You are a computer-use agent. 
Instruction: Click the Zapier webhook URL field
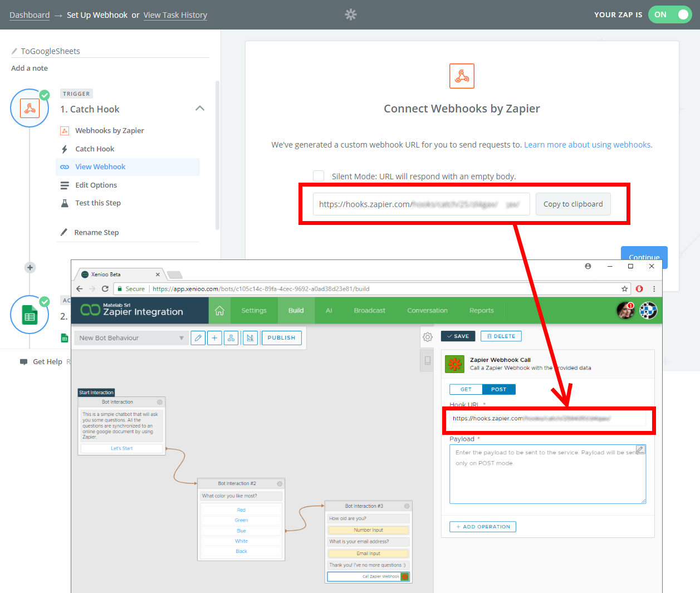[x=421, y=204]
